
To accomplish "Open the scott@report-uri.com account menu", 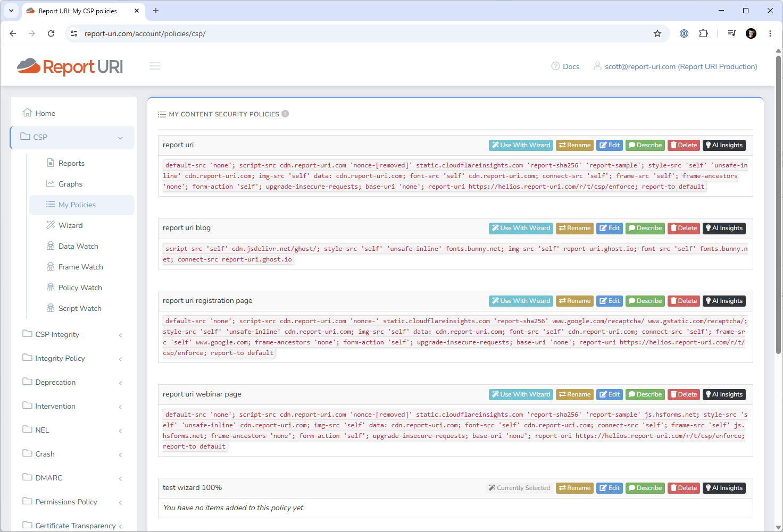I will tap(676, 66).
